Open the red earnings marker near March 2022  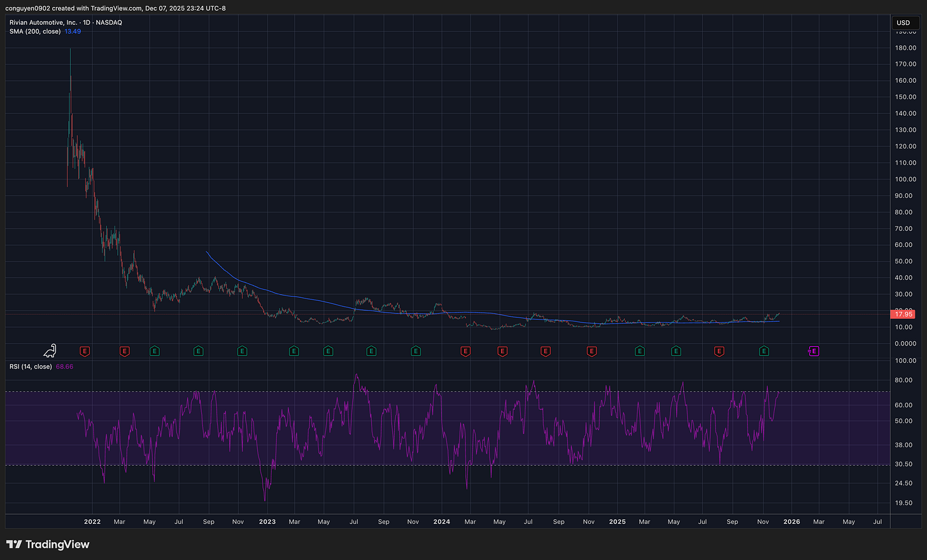click(124, 351)
